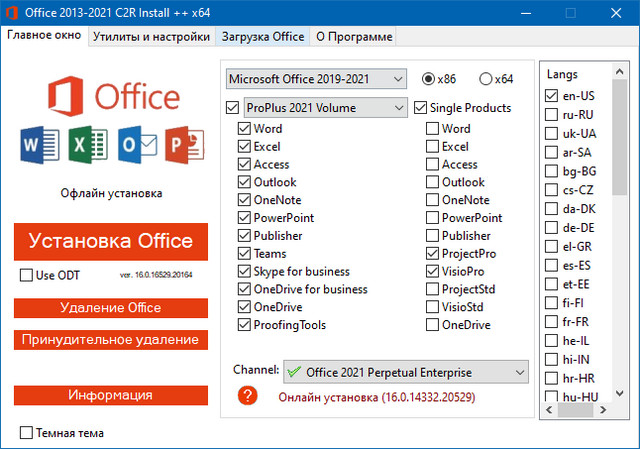Image resolution: width=640 pixels, height=449 pixels.
Task: Uncheck Teams in ProPlus list
Action: pyautogui.click(x=245, y=254)
